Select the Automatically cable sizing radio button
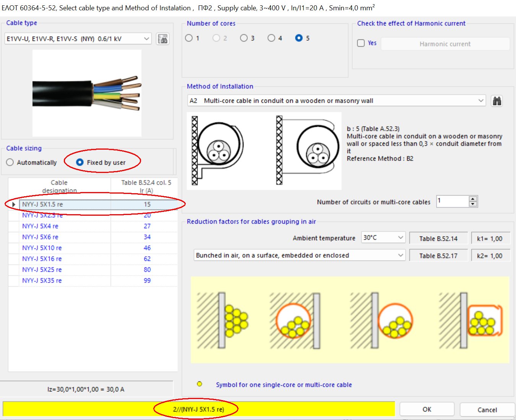This screenshot has height=420, width=516. pyautogui.click(x=10, y=162)
